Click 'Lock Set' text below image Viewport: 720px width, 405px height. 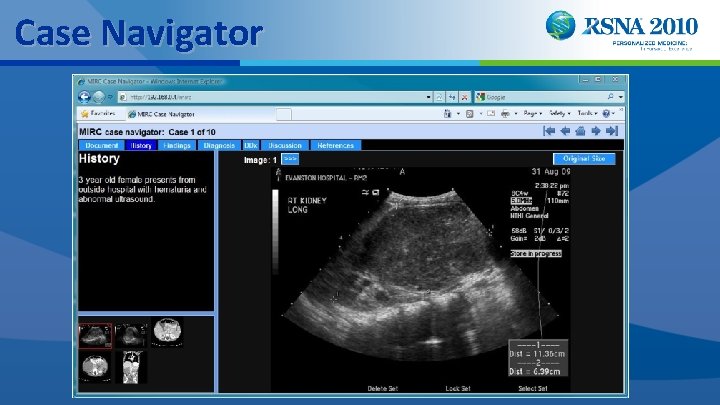[458, 388]
